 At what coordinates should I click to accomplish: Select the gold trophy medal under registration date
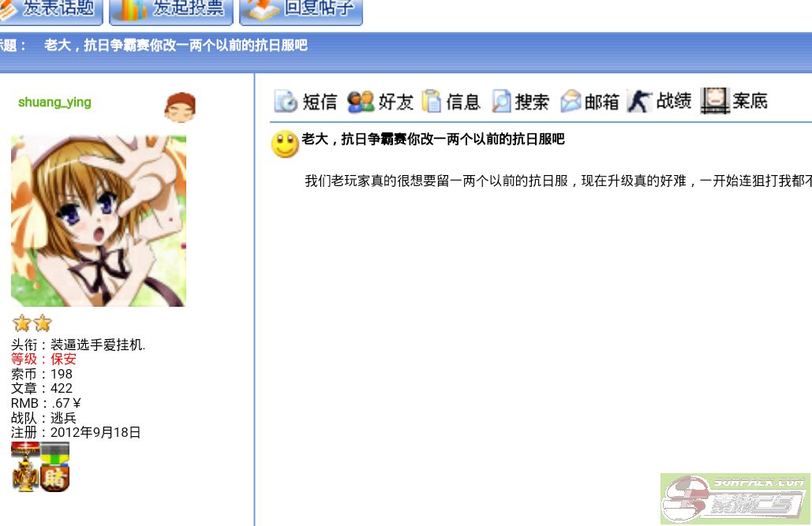25,476
